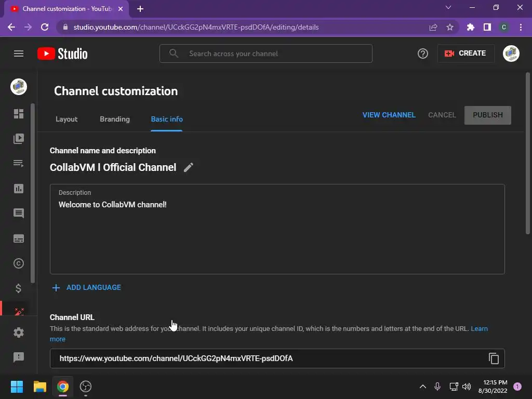This screenshot has width=532, height=399.
Task: Bookmark this page with star icon
Action: coord(450,27)
